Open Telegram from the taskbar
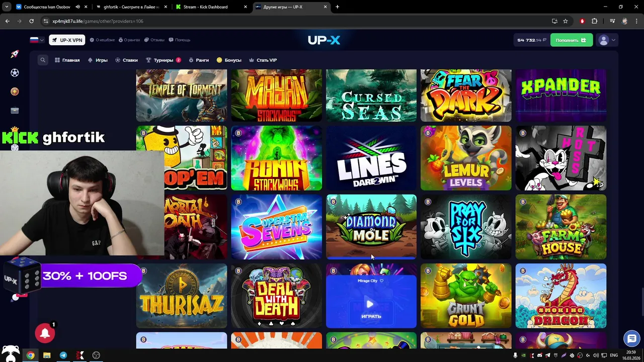This screenshot has width=644, height=362. coord(63,355)
